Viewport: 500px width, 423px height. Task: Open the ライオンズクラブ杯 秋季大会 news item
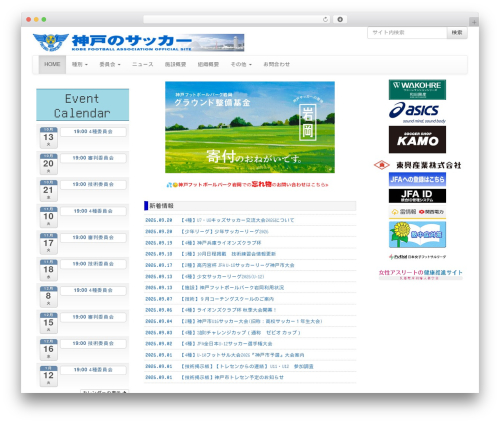tap(228, 310)
